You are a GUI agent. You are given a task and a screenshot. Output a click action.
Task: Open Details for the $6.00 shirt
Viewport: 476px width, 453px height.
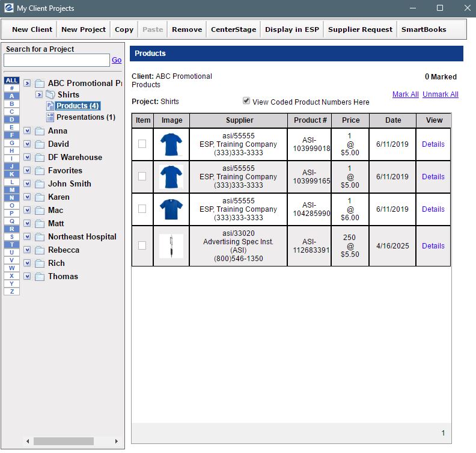433,209
